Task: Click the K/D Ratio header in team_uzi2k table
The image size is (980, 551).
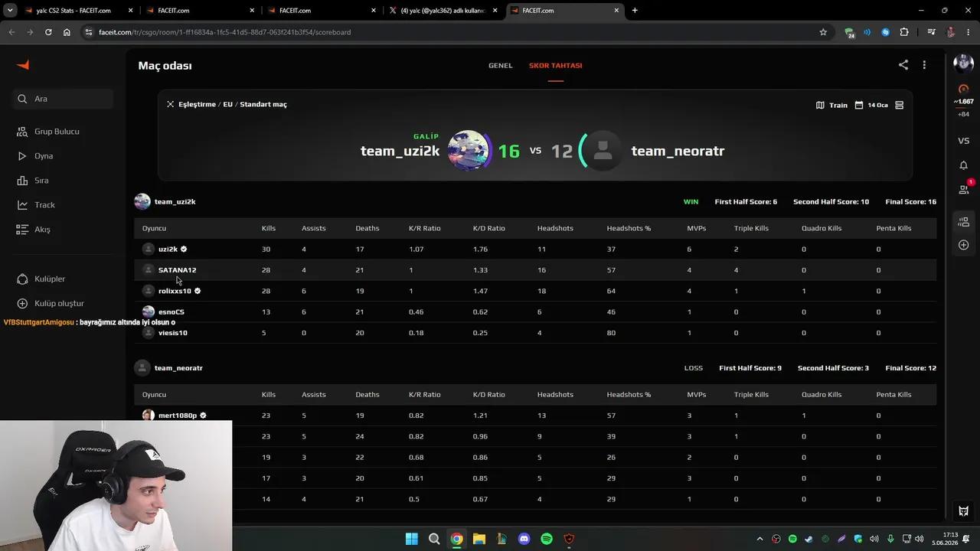Action: 488,228
